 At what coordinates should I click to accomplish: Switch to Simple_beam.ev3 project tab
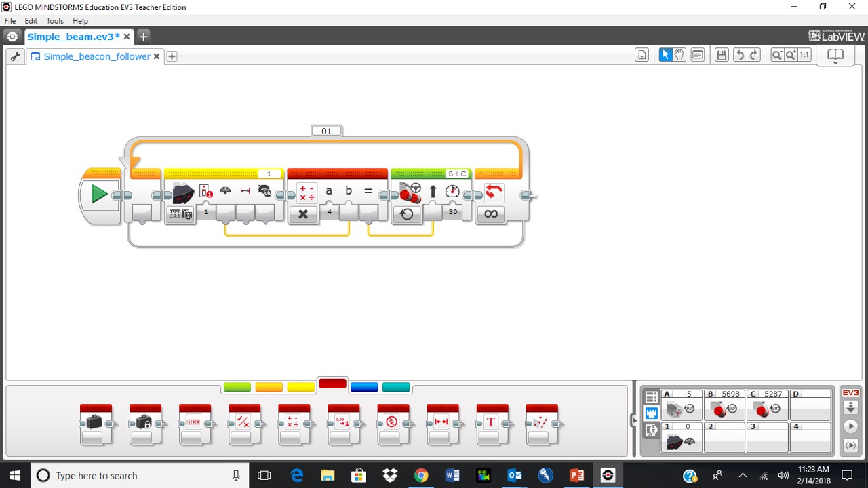pos(73,37)
